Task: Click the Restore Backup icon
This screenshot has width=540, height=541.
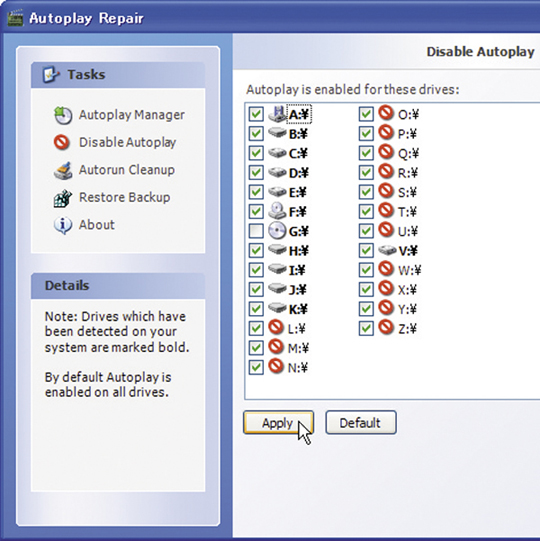Action: (63, 198)
